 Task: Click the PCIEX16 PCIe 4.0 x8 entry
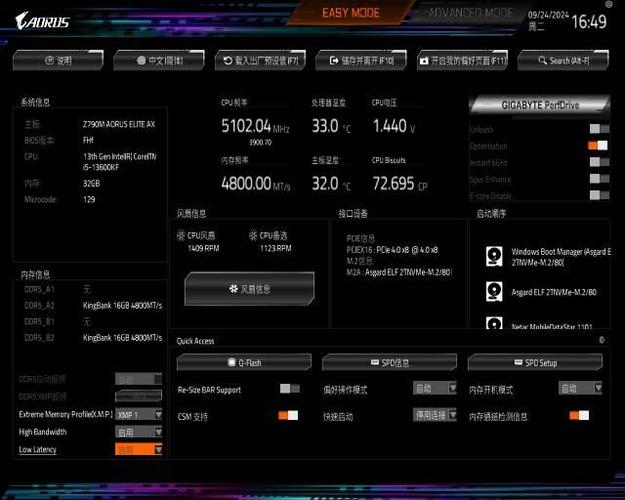392,250
